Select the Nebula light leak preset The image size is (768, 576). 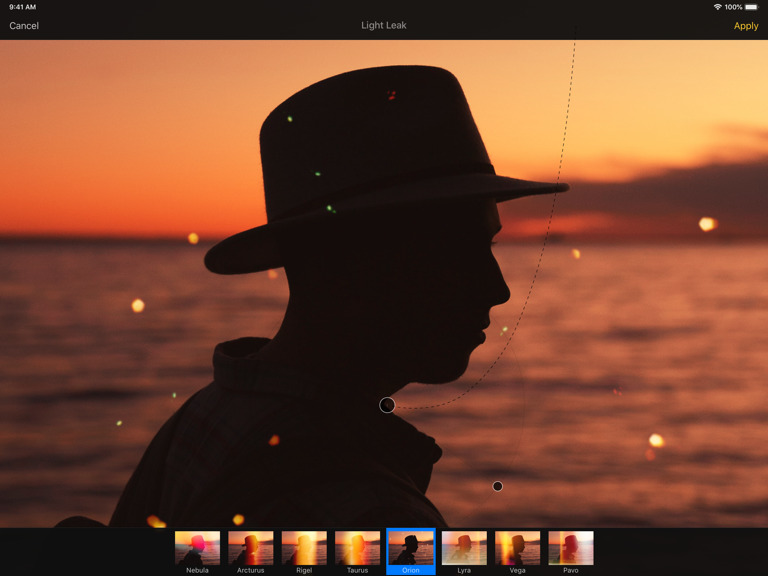click(197, 548)
